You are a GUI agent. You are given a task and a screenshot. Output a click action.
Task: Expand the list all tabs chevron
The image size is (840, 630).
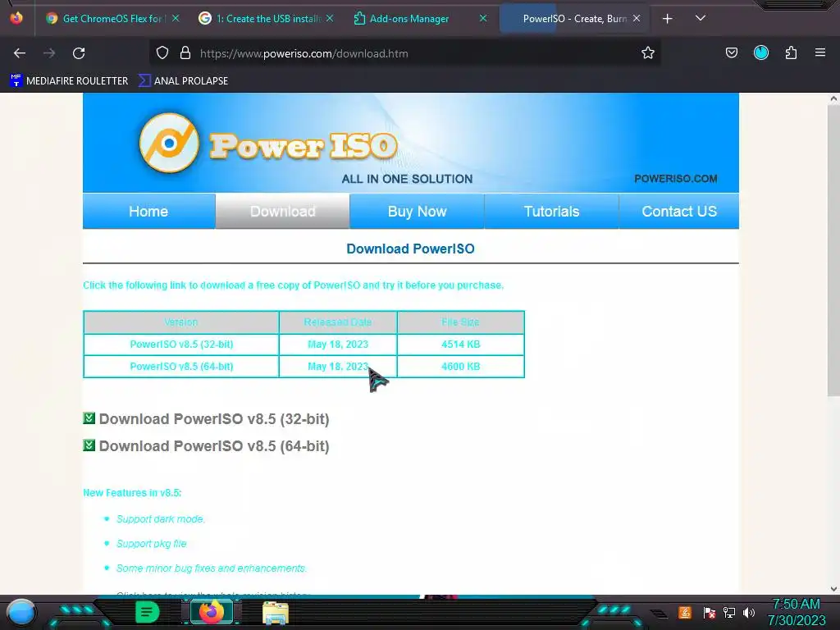(x=701, y=18)
